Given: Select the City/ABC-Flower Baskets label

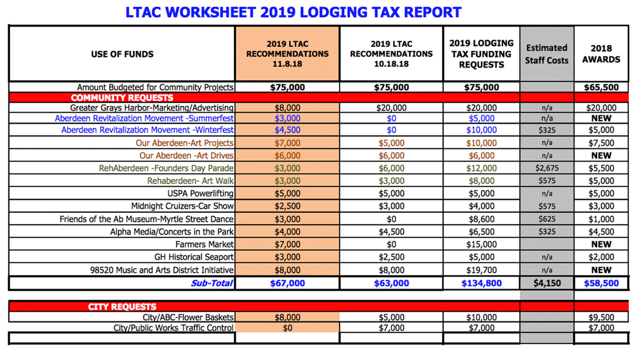Looking at the screenshot, I should 188,317.
